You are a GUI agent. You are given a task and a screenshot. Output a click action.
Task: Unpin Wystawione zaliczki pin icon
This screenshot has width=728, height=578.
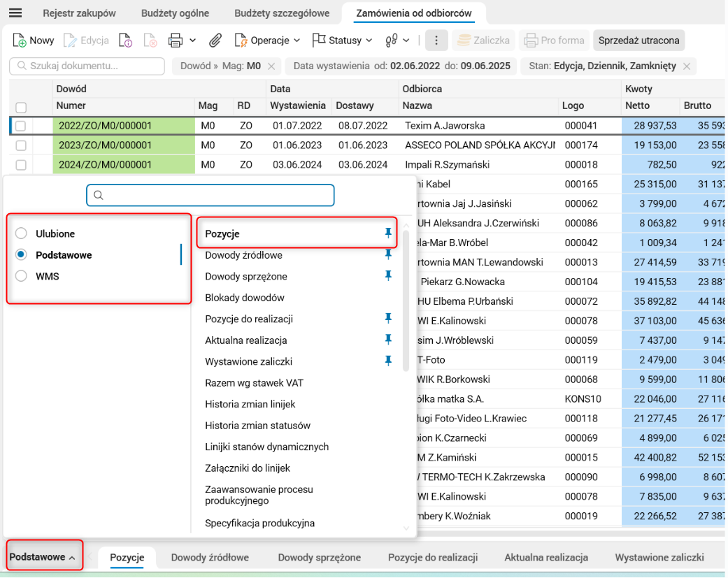388,361
